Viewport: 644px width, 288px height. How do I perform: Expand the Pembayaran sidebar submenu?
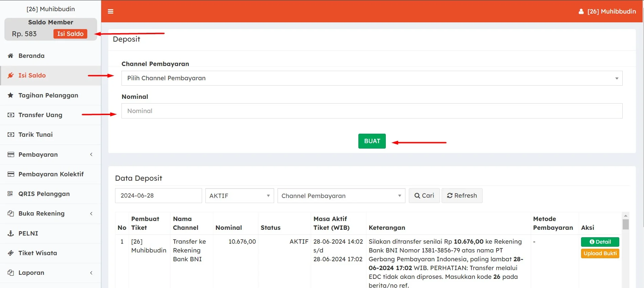tap(51, 155)
